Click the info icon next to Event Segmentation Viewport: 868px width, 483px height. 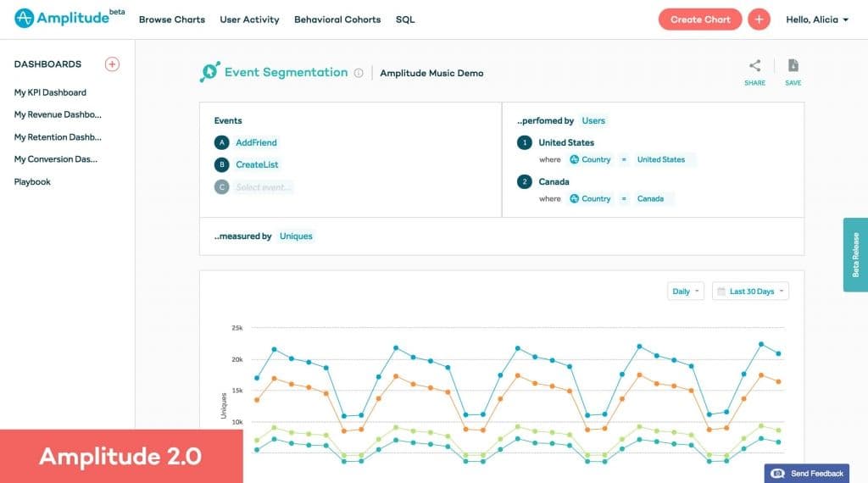[359, 74]
